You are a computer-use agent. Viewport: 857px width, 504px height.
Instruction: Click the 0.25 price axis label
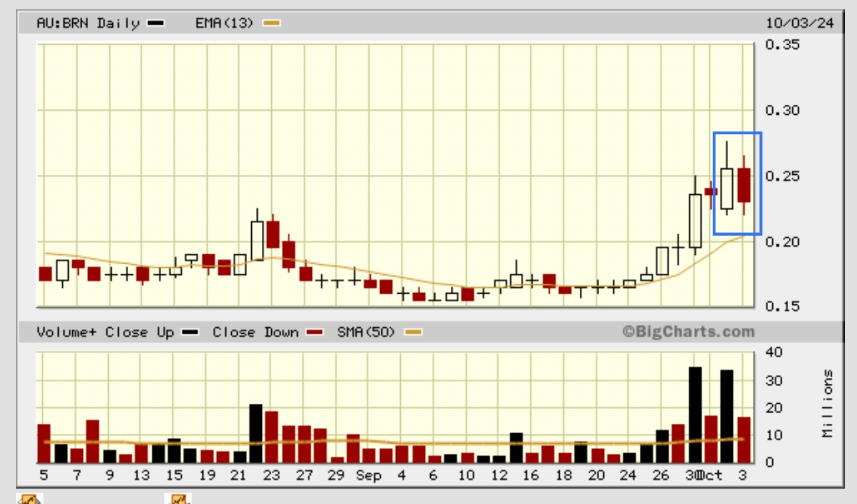782,176
